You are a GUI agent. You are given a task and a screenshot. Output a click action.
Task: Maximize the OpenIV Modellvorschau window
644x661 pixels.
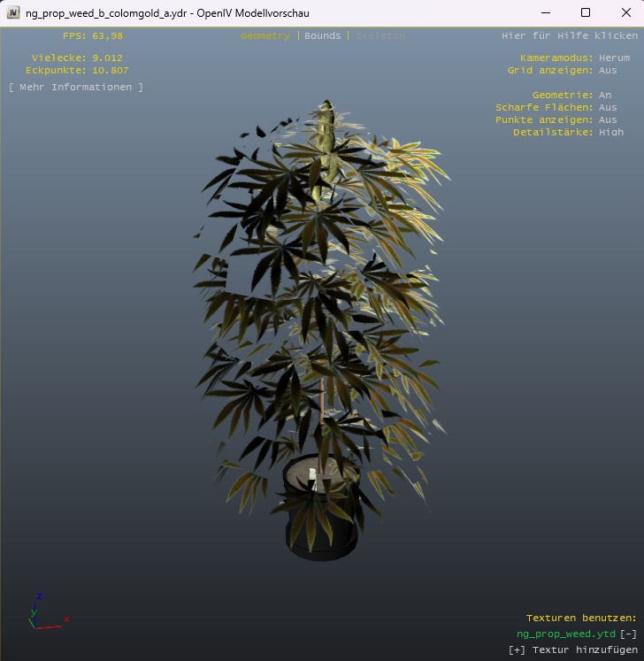[586, 12]
